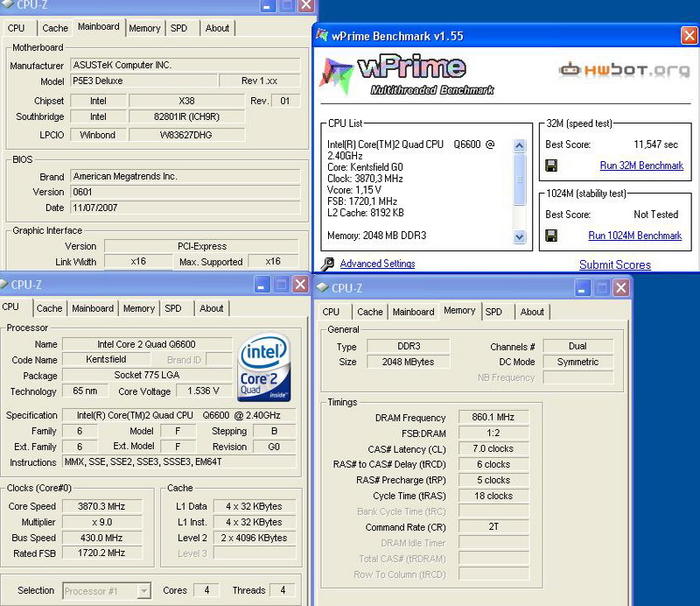The width and height of the screenshot is (700, 606).
Task: Click the Multiplier value x 9.0
Action: [x=101, y=522]
